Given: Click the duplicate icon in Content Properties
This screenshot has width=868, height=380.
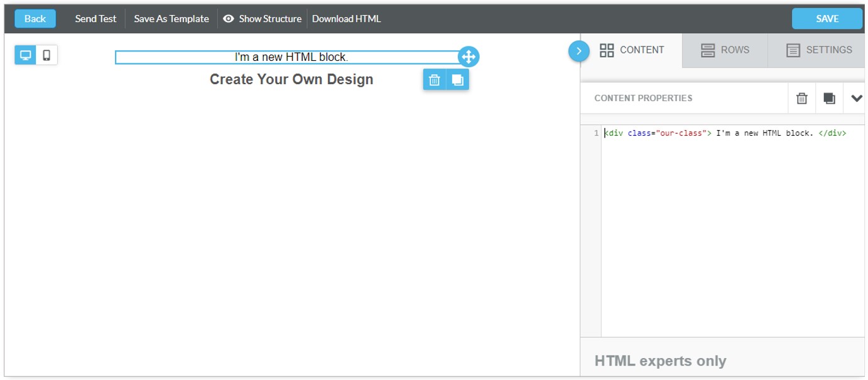Looking at the screenshot, I should (829, 99).
